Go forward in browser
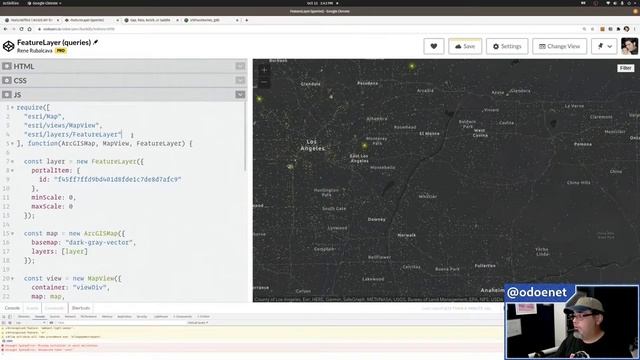This screenshot has width=640, height=360. click(13, 29)
